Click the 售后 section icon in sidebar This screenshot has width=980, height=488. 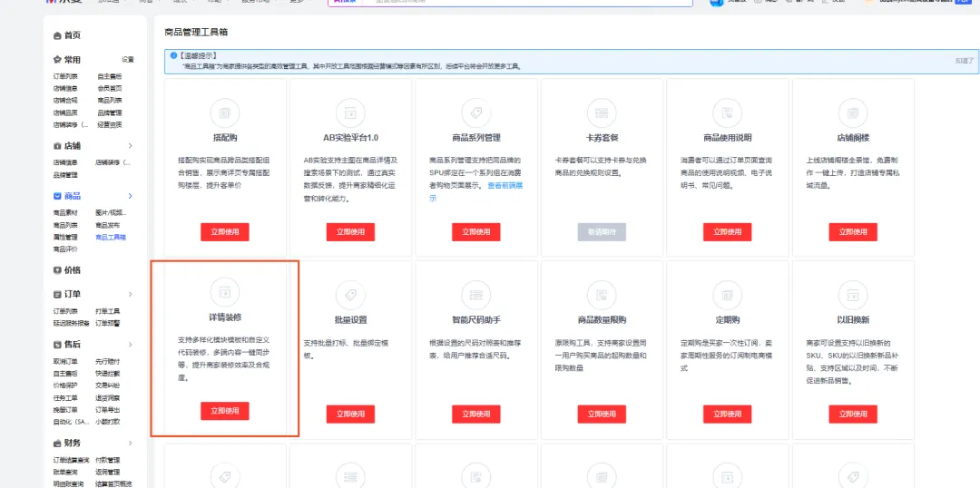[57, 345]
